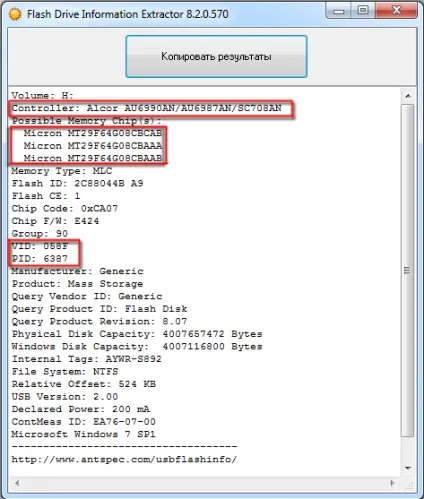The image size is (424, 499).
Task: Click the 'Query Product ID: Flash Disk' line
Action: 99,309
